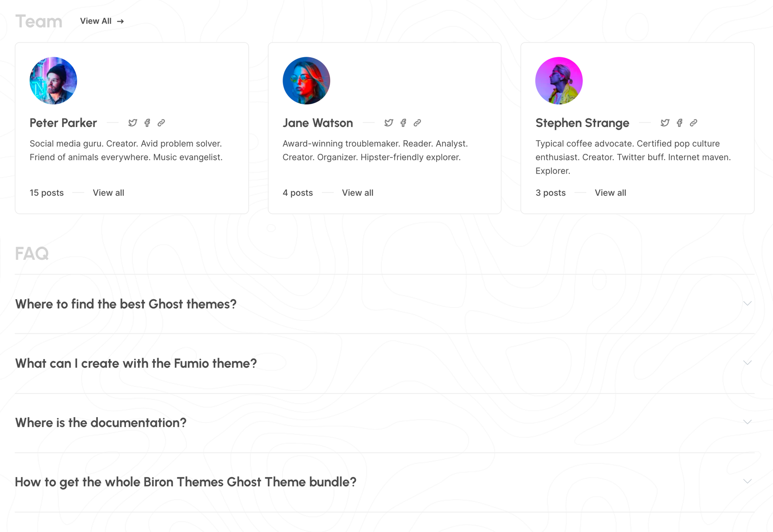
Task: Click Peter Parker's link icon
Action: click(161, 123)
